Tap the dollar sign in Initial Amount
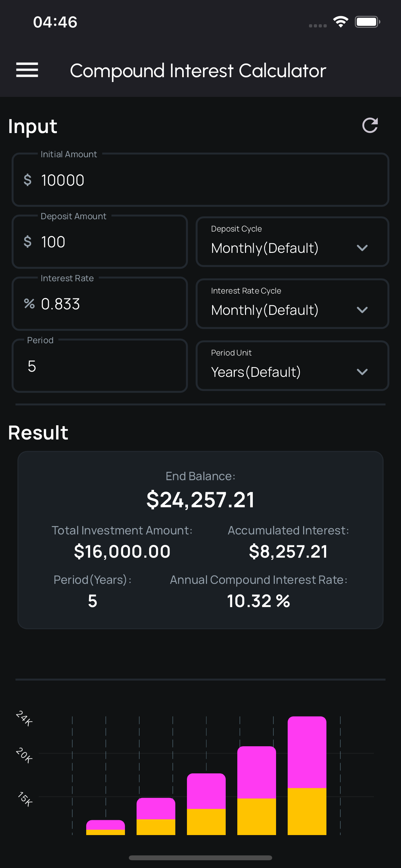401x868 pixels. click(28, 180)
